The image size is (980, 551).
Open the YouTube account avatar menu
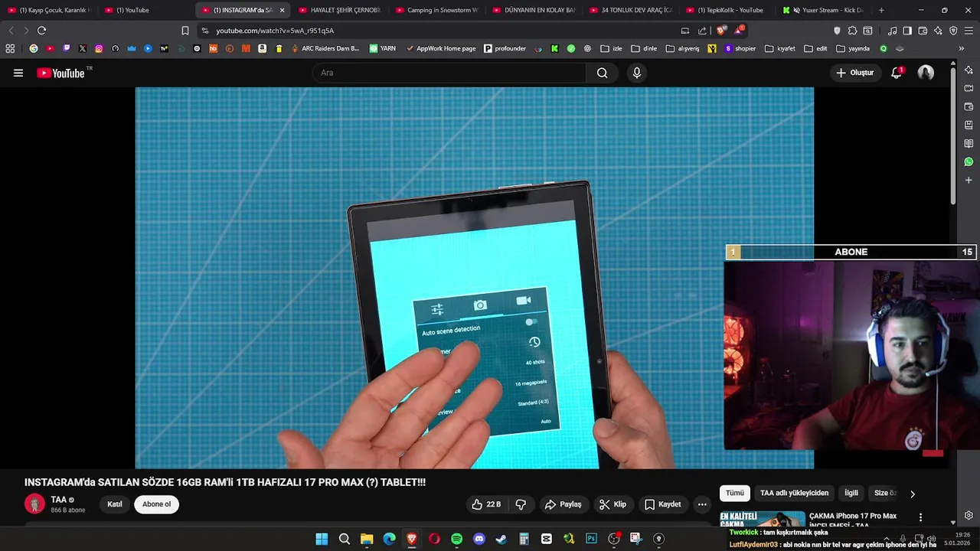(x=926, y=73)
